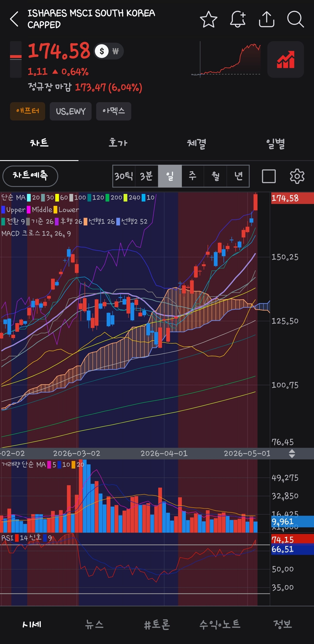
Task: Open the 정보 bottom navigation tab
Action: pyautogui.click(x=283, y=624)
